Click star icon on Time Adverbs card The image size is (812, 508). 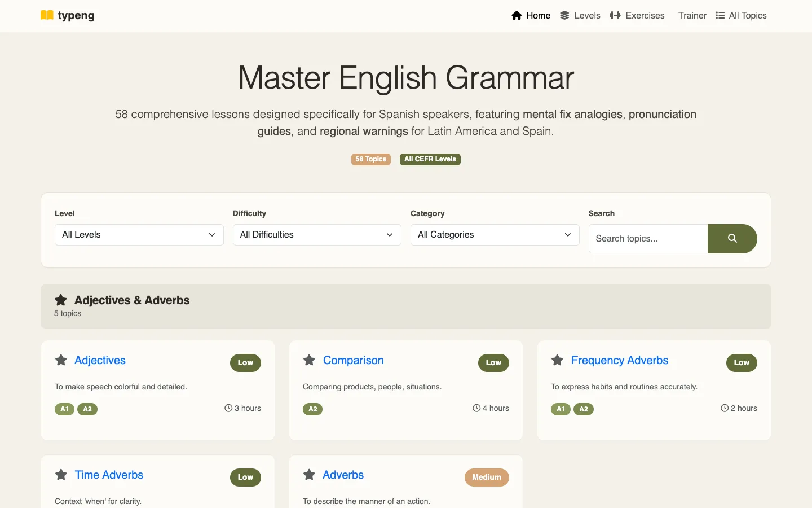tap(61, 475)
